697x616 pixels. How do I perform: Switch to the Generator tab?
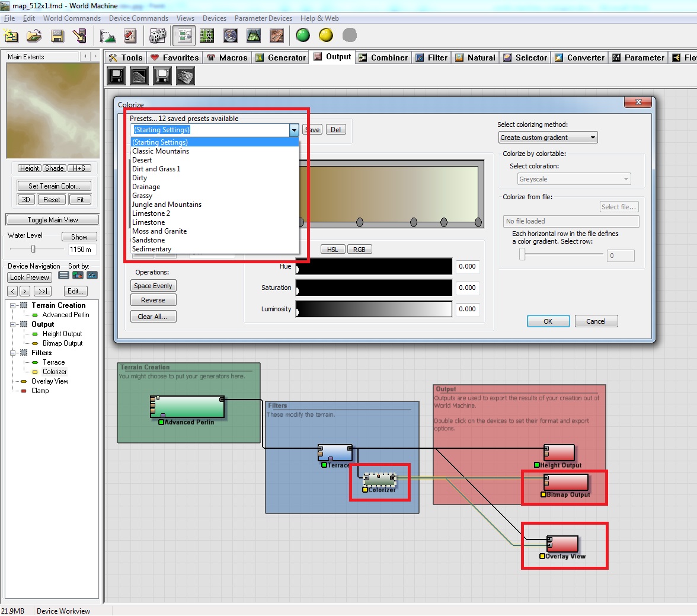click(281, 58)
